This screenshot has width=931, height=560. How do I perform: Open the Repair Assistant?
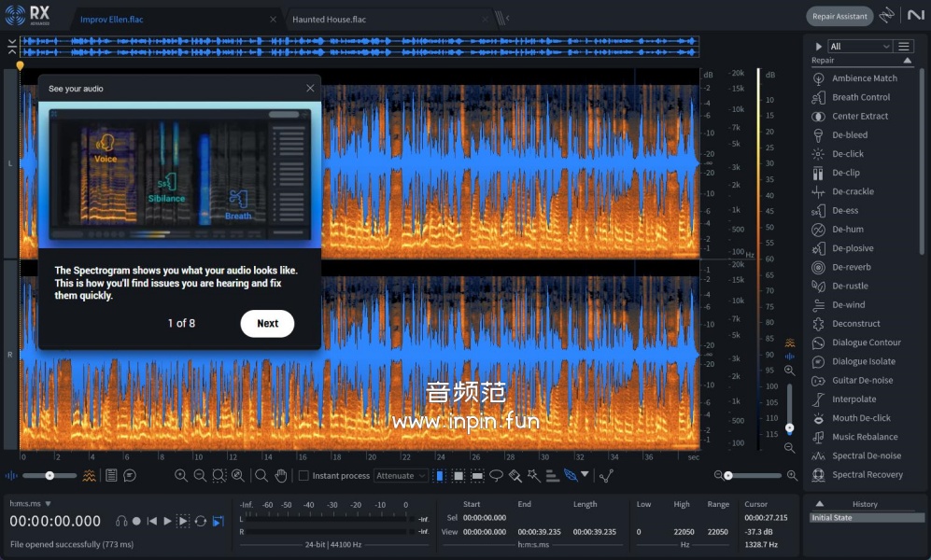pos(839,16)
